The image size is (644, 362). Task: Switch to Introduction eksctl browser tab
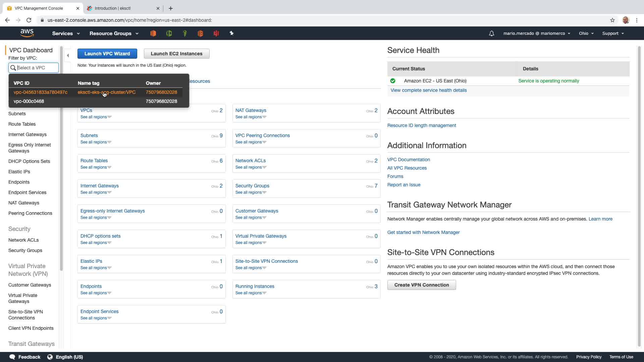[x=121, y=8]
